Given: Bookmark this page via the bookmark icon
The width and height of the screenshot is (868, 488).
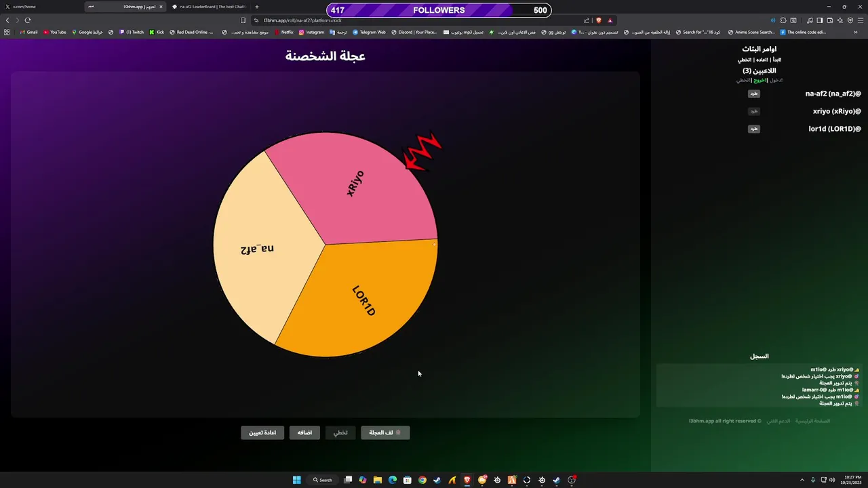Looking at the screenshot, I should [x=243, y=20].
